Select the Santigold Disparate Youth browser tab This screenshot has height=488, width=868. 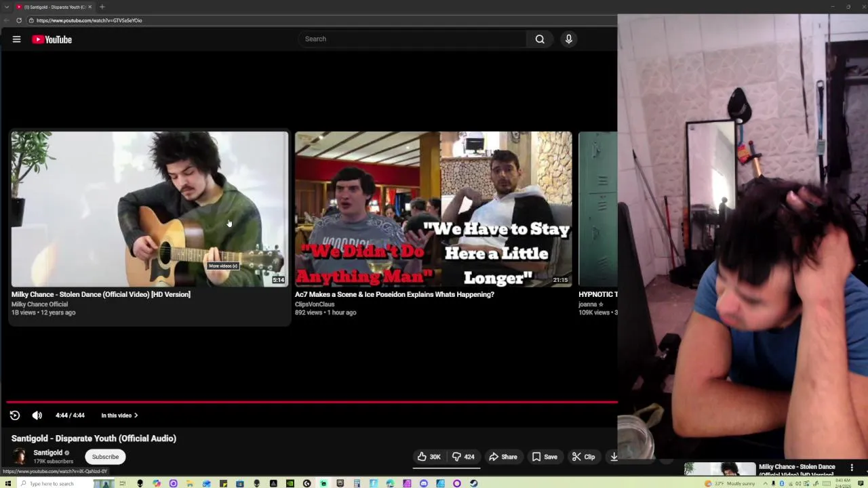point(54,7)
